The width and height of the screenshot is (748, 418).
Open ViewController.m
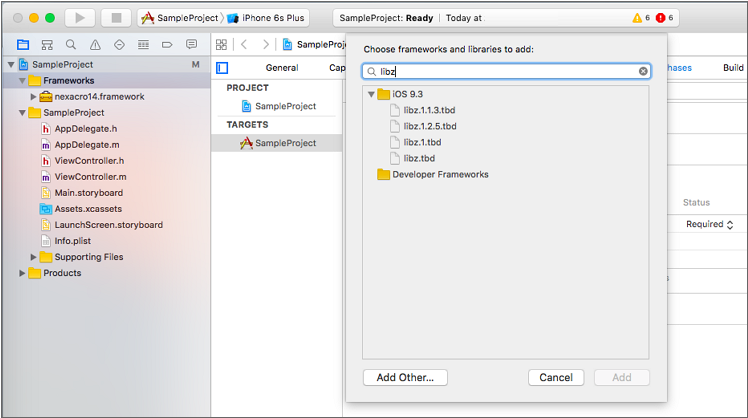pyautogui.click(x=83, y=177)
